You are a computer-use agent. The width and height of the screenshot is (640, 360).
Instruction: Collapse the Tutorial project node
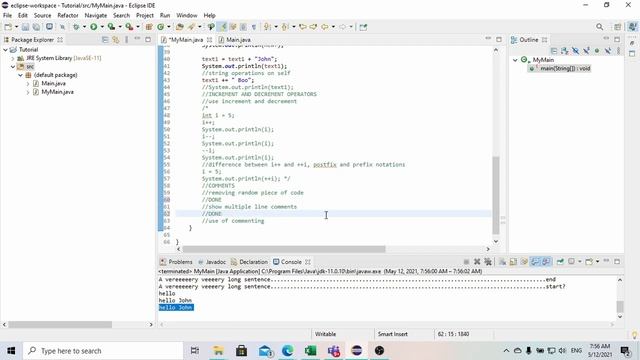5,49
